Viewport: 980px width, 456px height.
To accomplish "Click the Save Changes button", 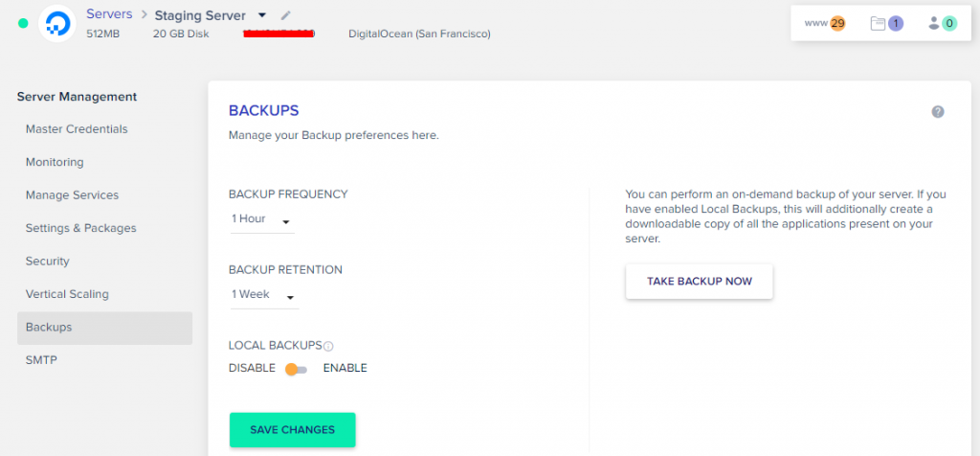I will pos(292,429).
